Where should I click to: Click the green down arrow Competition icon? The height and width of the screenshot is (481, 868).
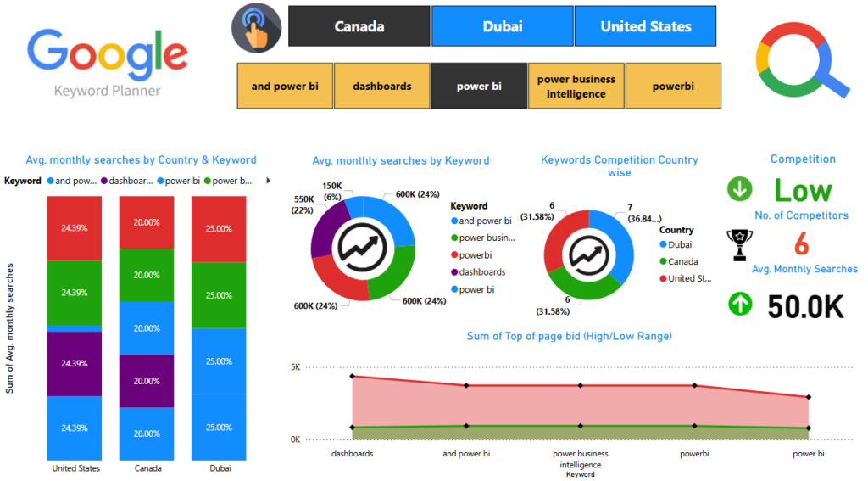pos(739,189)
